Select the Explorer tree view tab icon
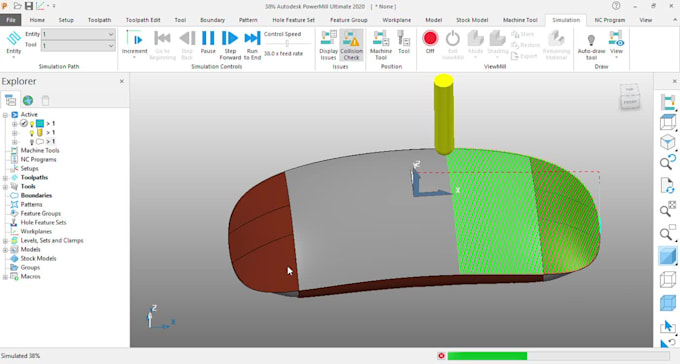The height and width of the screenshot is (364, 680). [x=10, y=100]
